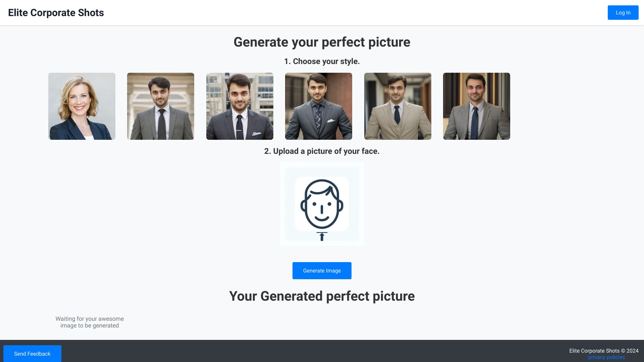Screen dimensions: 644x362
Task: Choose the gray suit doorway-background style
Action: click(160, 106)
